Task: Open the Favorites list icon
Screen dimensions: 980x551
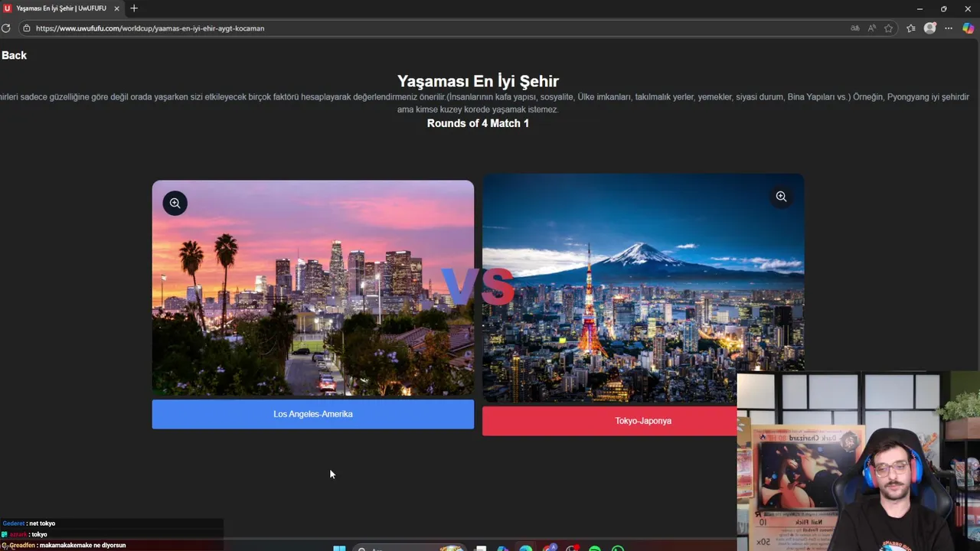Action: [910, 28]
